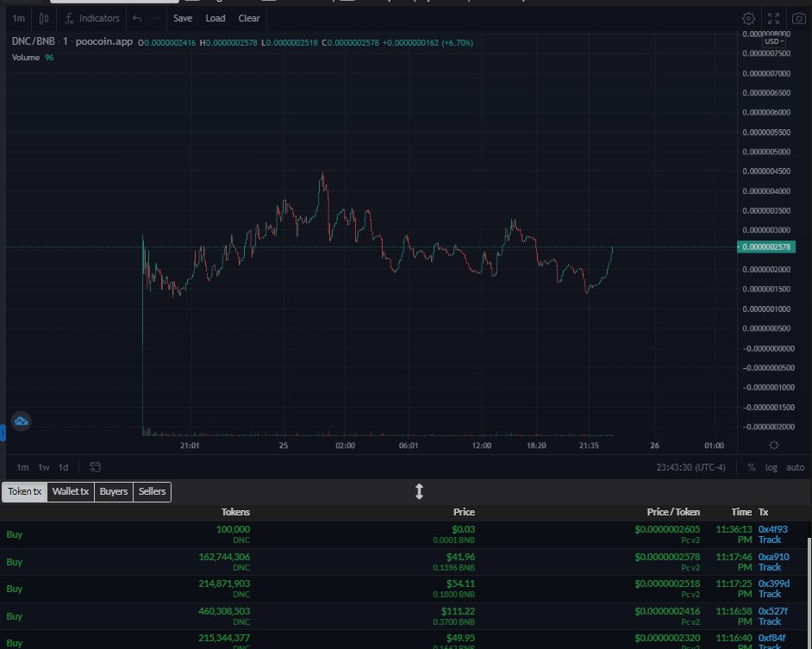Switch to the Wallet tx tab
Image resolution: width=812 pixels, height=649 pixels.
coord(71,491)
